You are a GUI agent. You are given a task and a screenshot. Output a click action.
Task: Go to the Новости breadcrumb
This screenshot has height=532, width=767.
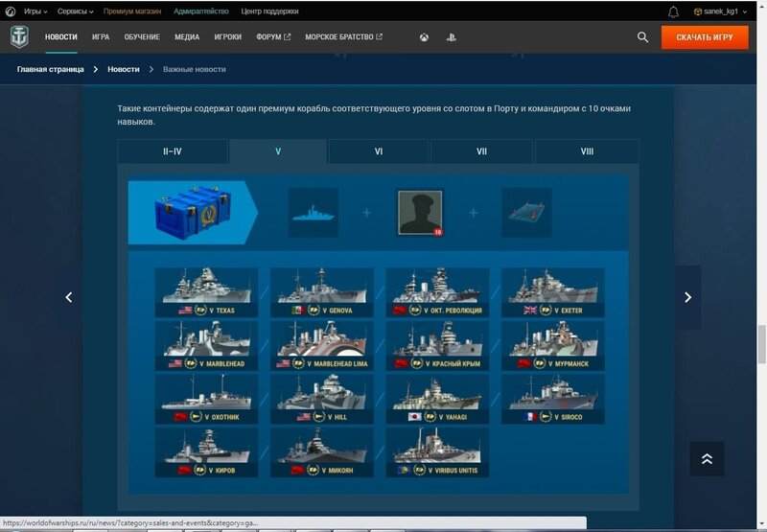coord(124,69)
